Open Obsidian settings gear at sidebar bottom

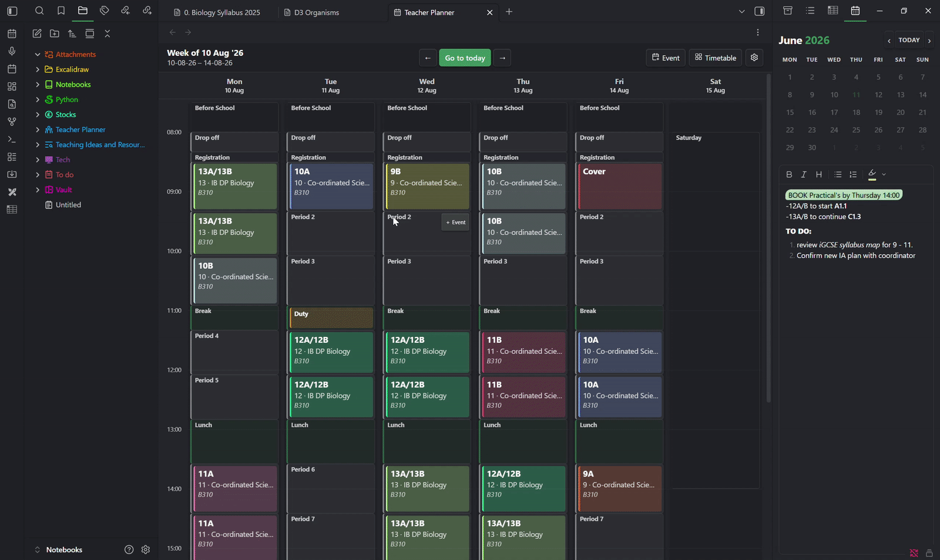click(146, 549)
